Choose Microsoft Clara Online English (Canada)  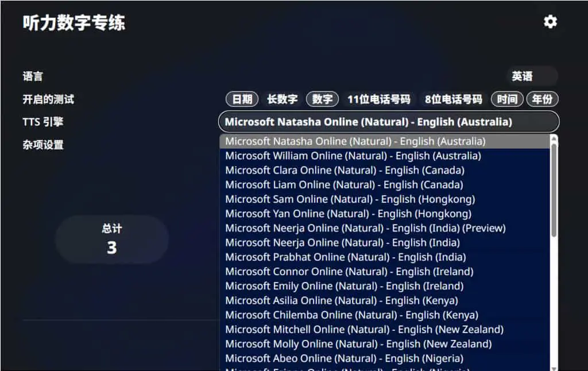point(385,171)
